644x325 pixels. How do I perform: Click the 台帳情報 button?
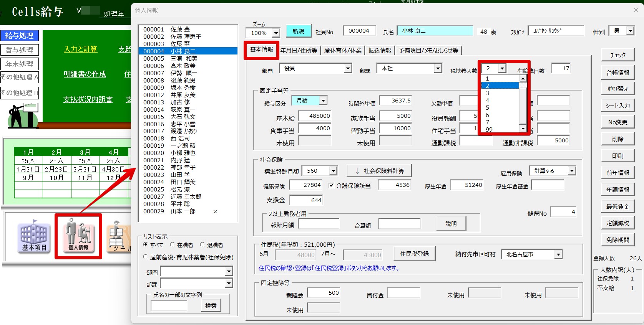click(618, 72)
